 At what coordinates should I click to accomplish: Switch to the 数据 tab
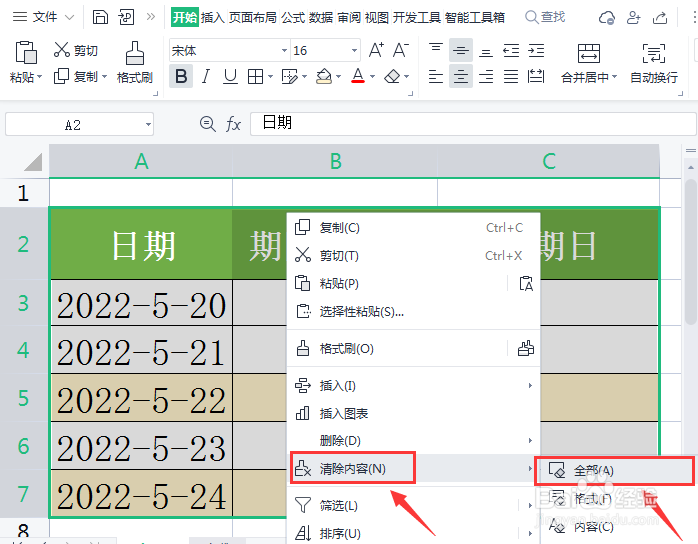[x=321, y=17]
